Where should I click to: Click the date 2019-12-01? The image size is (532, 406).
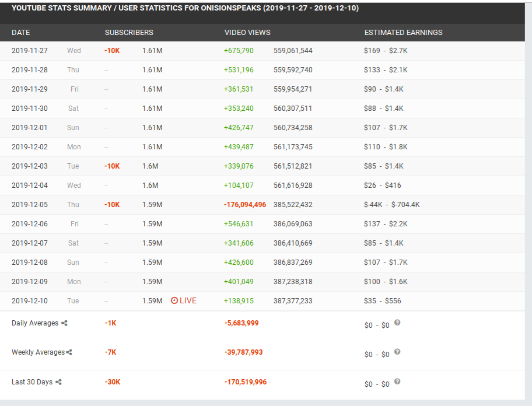click(30, 128)
